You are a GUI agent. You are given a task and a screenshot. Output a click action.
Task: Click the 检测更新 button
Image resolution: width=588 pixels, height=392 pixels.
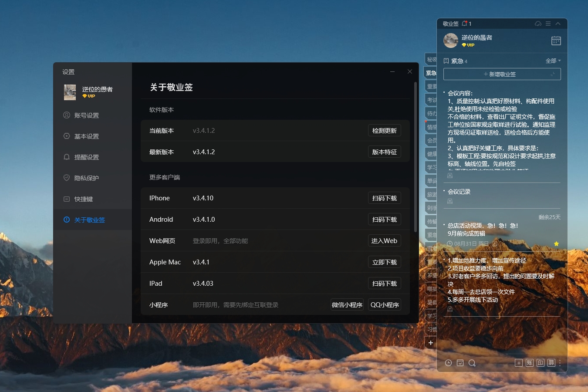(385, 131)
